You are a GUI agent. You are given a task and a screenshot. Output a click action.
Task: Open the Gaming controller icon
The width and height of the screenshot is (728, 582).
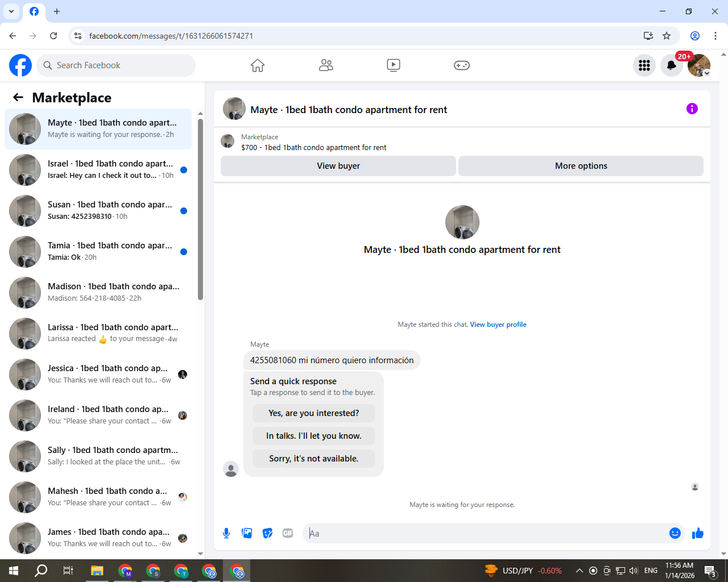461,65
